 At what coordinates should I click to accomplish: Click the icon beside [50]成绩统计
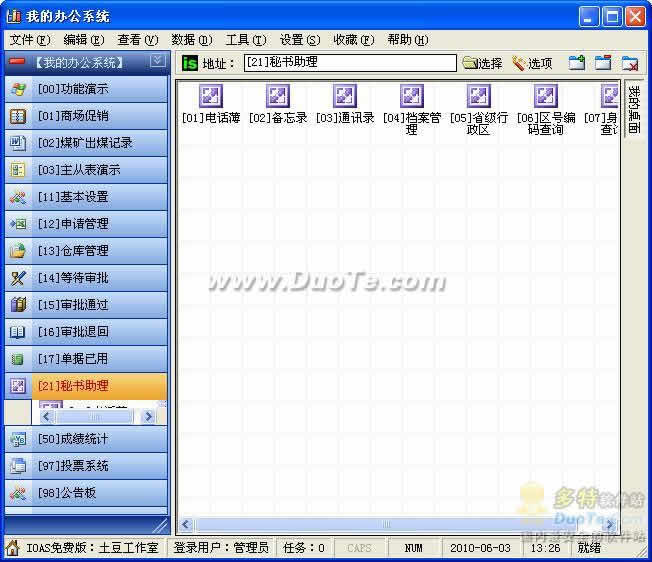pyautogui.click(x=18, y=439)
